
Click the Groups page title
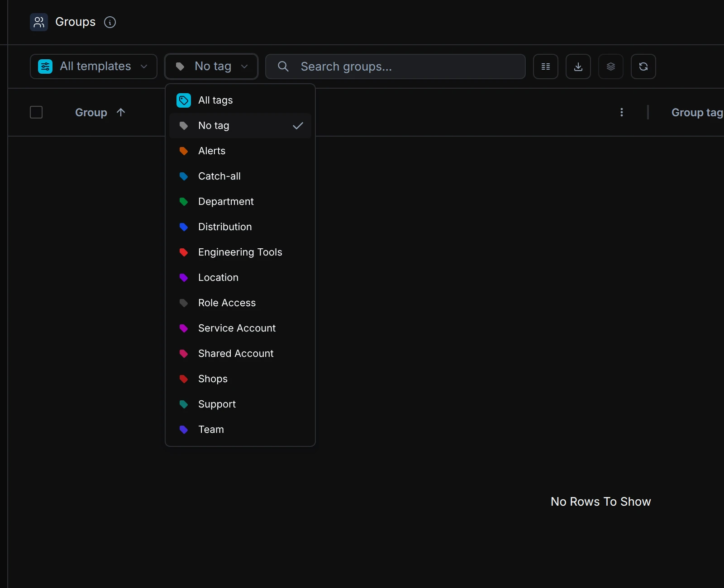pos(75,22)
